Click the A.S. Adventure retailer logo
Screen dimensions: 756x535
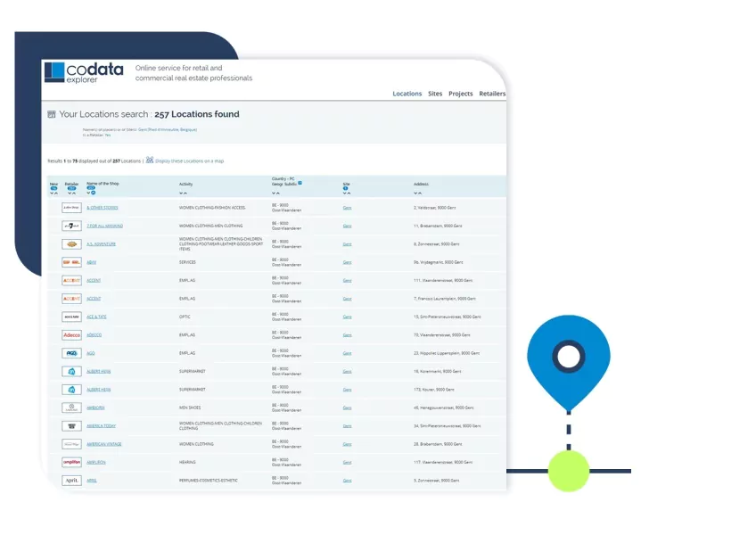[71, 243]
